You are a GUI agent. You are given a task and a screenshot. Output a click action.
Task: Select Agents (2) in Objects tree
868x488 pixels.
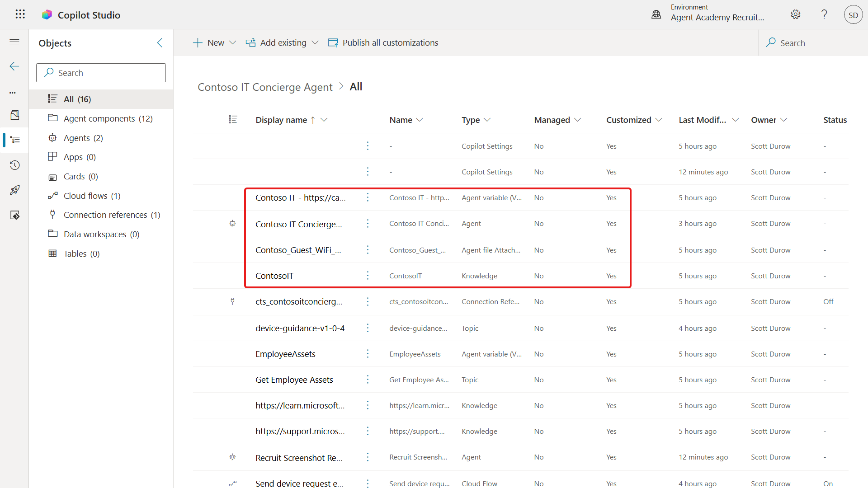[x=101, y=138]
